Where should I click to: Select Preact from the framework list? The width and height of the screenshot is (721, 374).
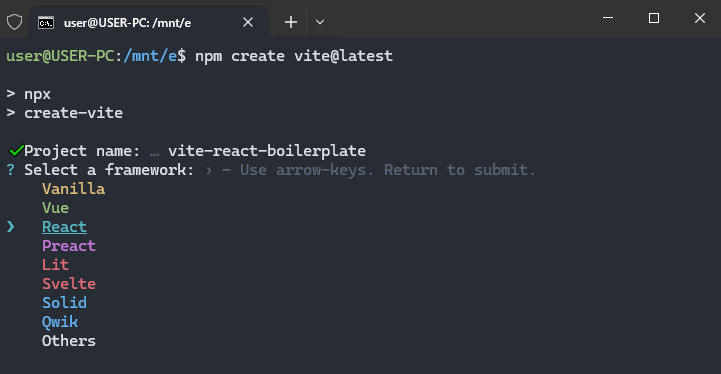(69, 246)
